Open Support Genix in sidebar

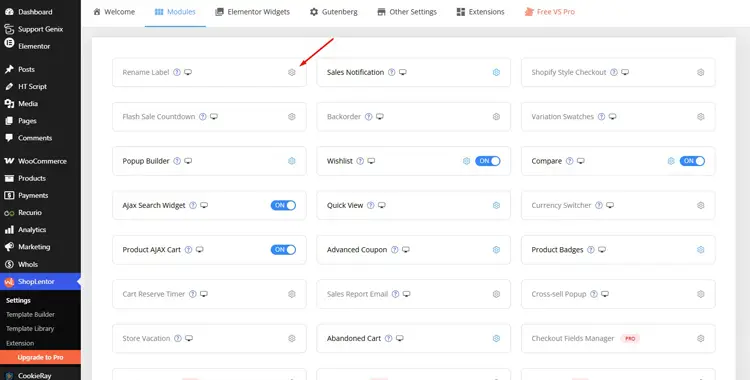[40, 29]
